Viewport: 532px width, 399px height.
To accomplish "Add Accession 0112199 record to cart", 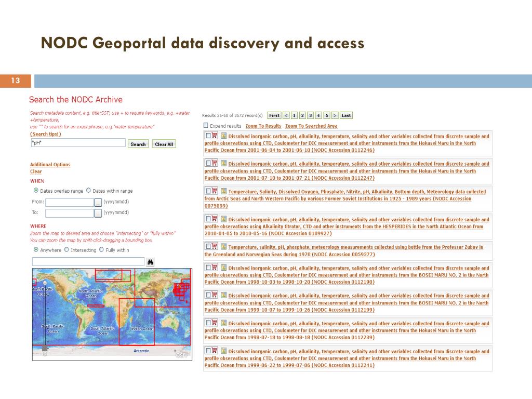I will 215,295.
